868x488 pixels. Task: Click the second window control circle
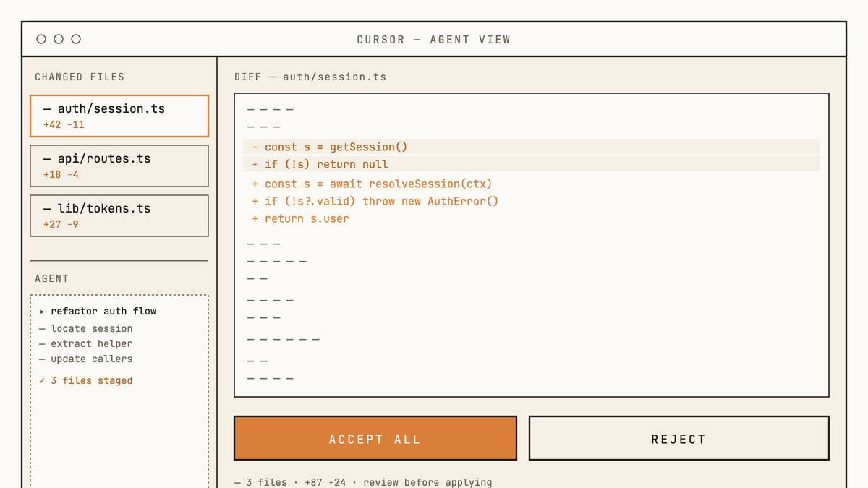[x=59, y=39]
